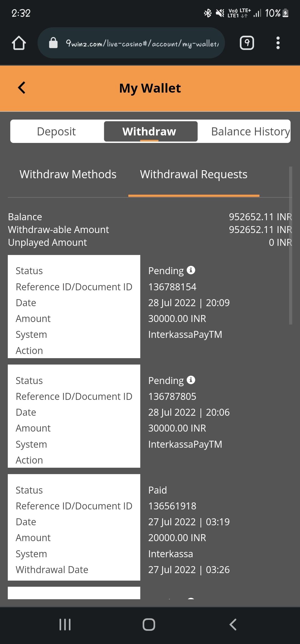Screen dimensions: 300x644
Task: Tap the browser home icon
Action: tap(19, 43)
